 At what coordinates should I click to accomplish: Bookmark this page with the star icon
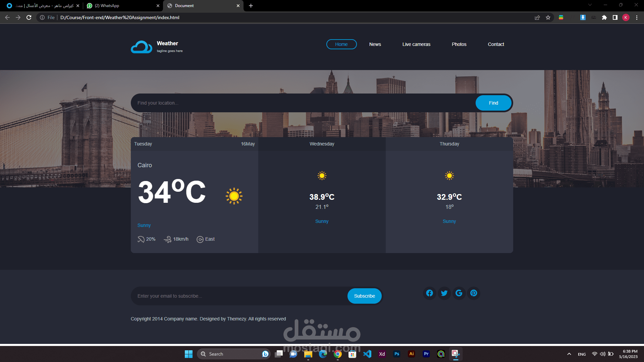[x=548, y=17]
